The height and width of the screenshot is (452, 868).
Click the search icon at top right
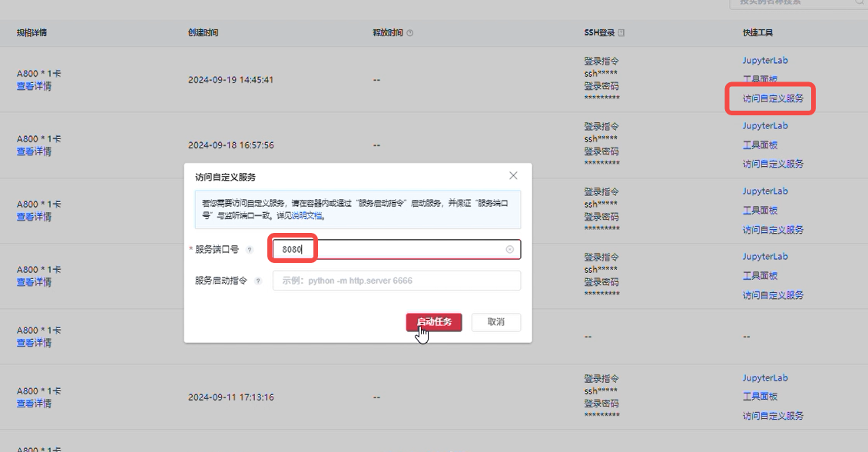tap(859, 2)
